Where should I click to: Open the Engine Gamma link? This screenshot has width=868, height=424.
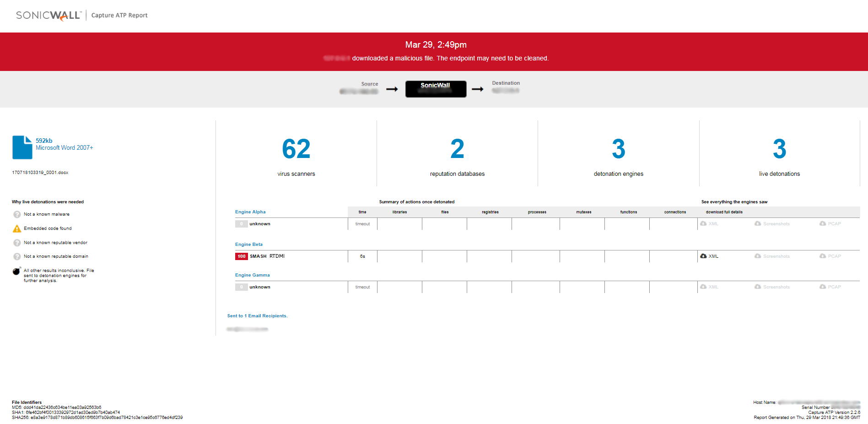tap(253, 275)
